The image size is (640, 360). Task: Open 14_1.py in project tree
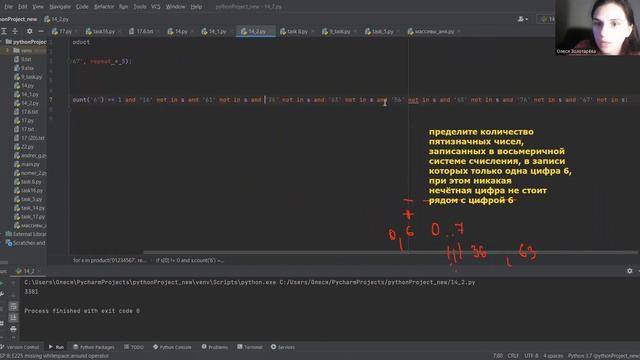point(26,94)
